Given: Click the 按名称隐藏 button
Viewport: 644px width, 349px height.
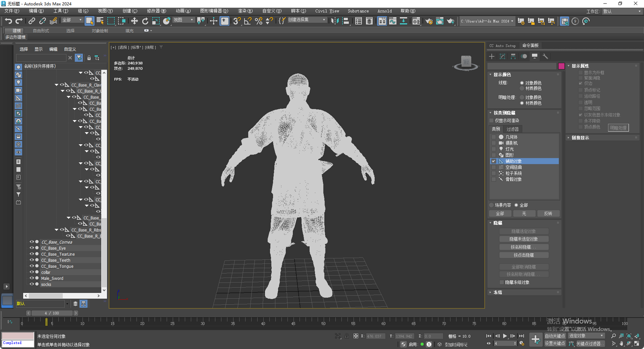Looking at the screenshot, I should pos(524,247).
